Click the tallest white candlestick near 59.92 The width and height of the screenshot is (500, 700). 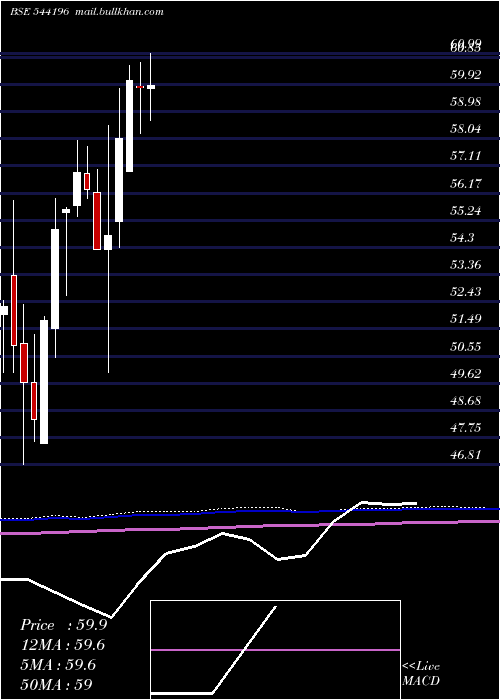pyautogui.click(x=129, y=126)
